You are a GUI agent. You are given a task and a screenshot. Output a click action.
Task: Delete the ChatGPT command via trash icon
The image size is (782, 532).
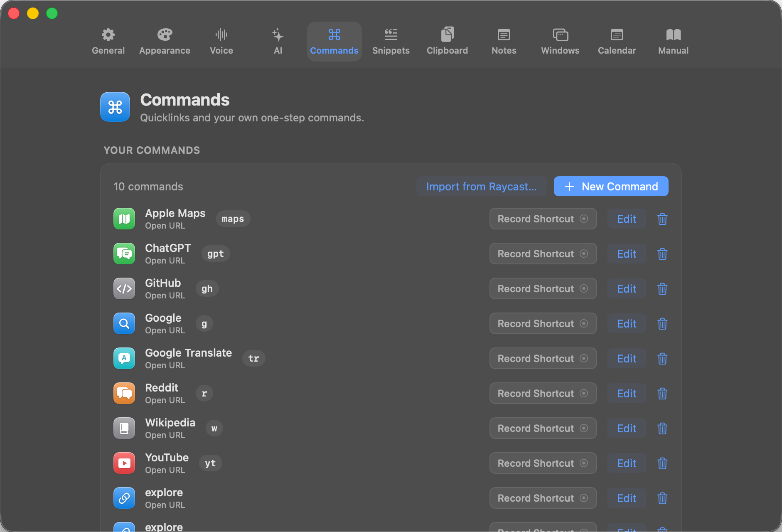point(662,254)
